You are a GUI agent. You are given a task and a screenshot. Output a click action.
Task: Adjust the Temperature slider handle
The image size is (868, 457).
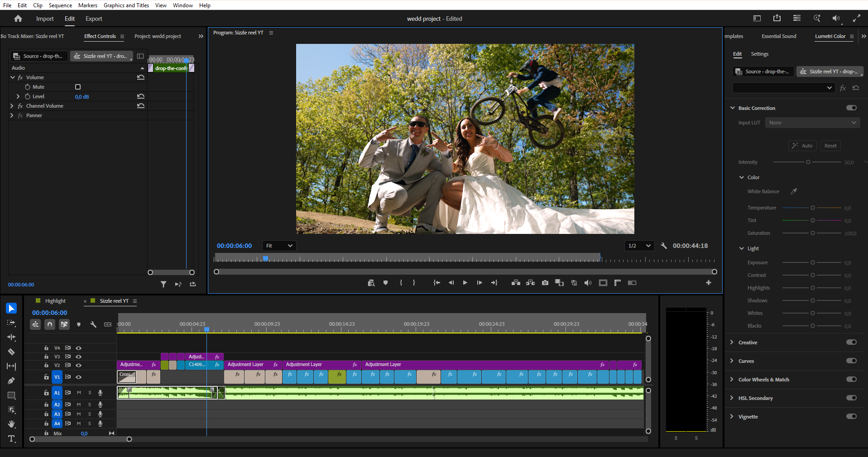pyautogui.click(x=813, y=208)
